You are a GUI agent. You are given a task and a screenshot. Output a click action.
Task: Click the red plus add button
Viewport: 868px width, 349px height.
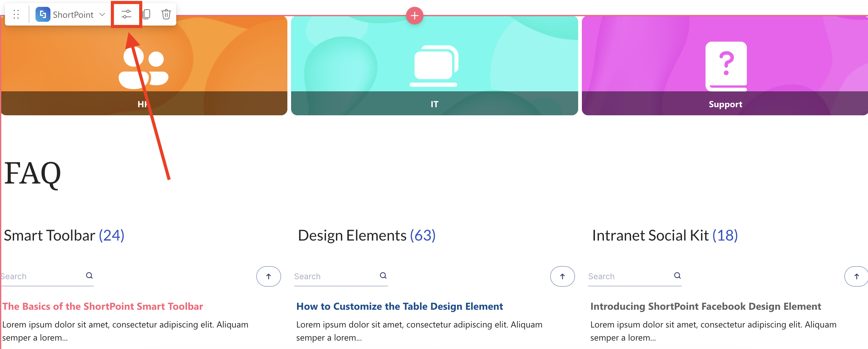coord(414,16)
